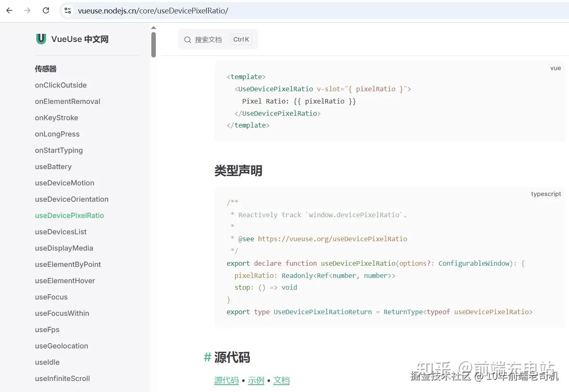Select useBattery in the sidebar

point(53,167)
